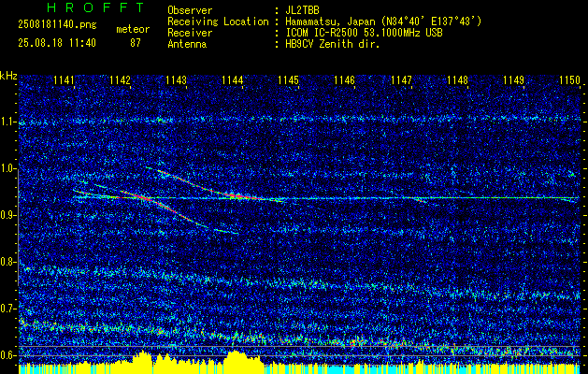Click time marker 1143
Screen dimensions: 588x374
177,80
